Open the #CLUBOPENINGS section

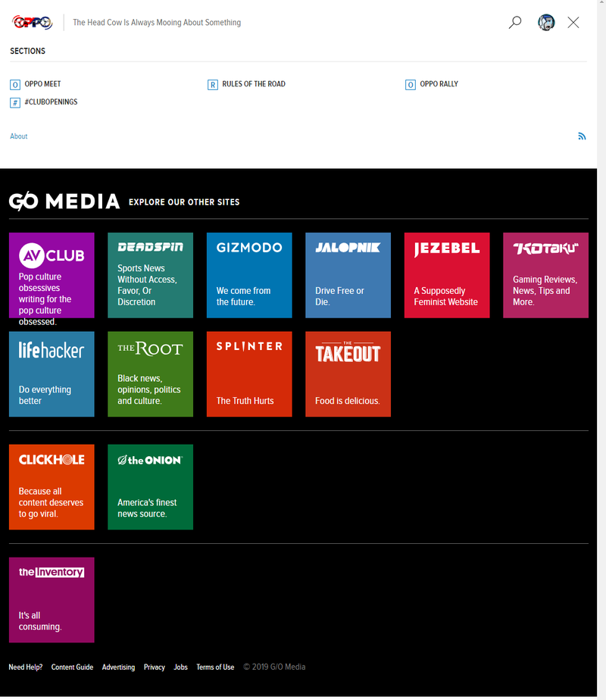[x=51, y=102]
